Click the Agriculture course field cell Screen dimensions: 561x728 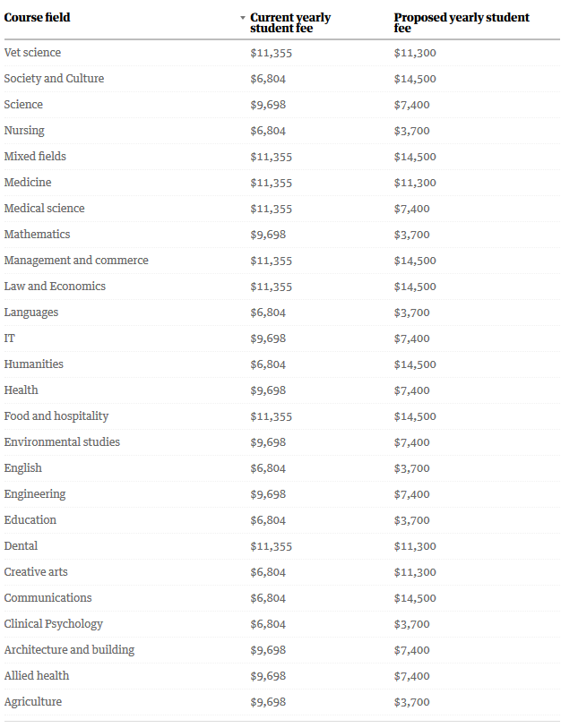33,702
